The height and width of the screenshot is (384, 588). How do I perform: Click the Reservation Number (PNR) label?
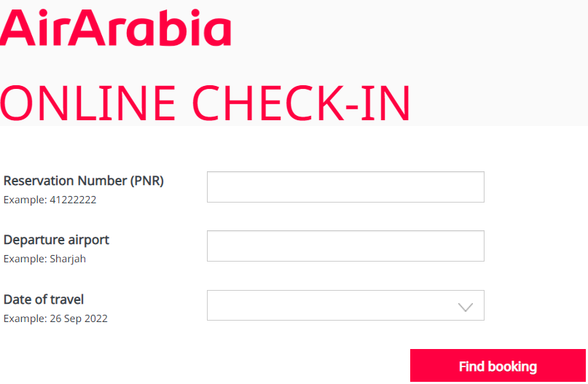click(84, 181)
